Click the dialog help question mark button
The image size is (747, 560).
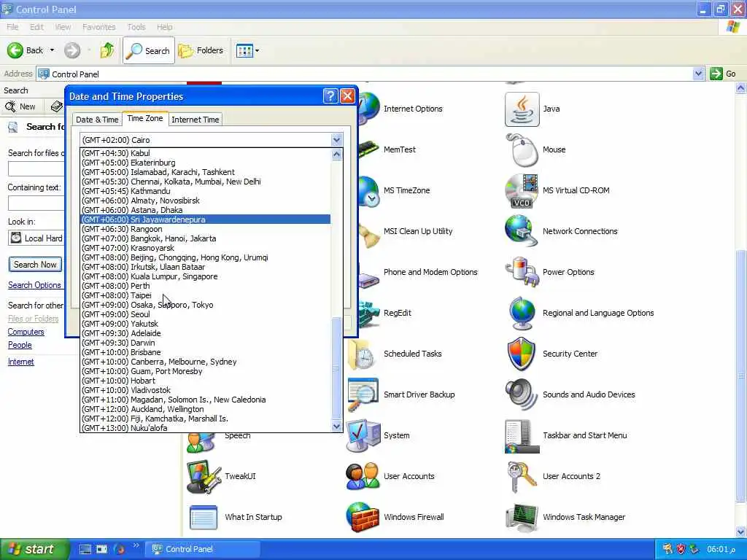[330, 96]
